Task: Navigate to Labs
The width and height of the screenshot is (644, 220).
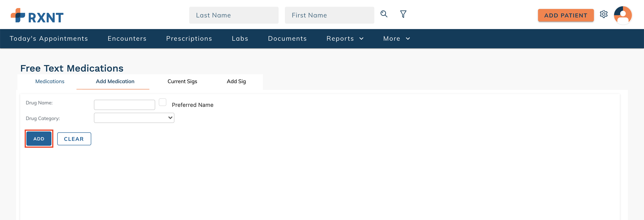Action: point(240,38)
